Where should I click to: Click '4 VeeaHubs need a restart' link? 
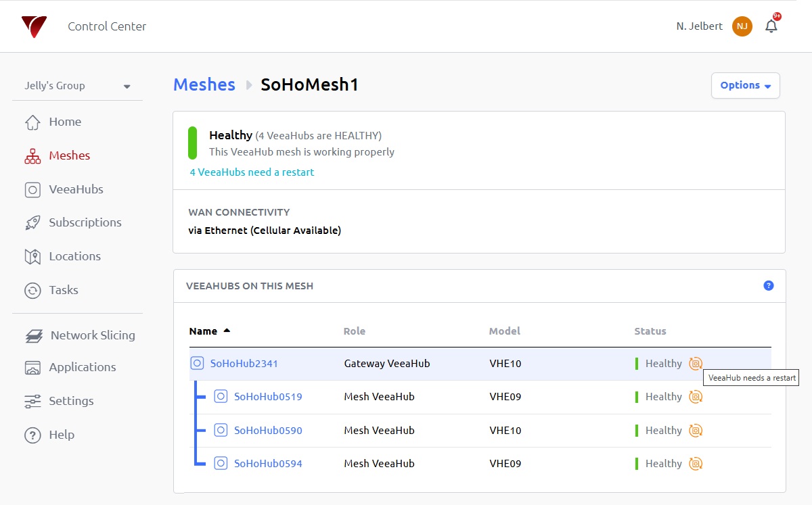(x=252, y=172)
